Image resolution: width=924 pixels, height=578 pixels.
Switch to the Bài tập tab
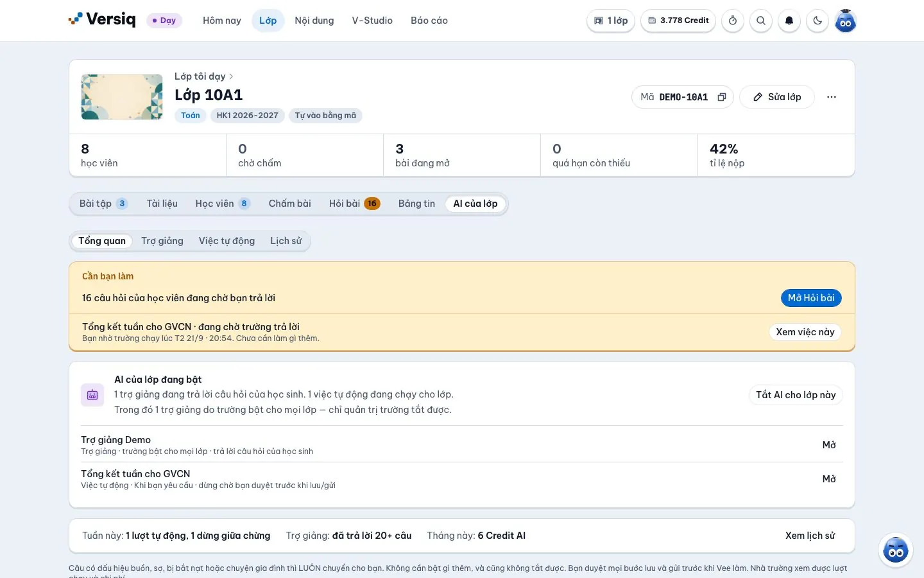(x=103, y=204)
